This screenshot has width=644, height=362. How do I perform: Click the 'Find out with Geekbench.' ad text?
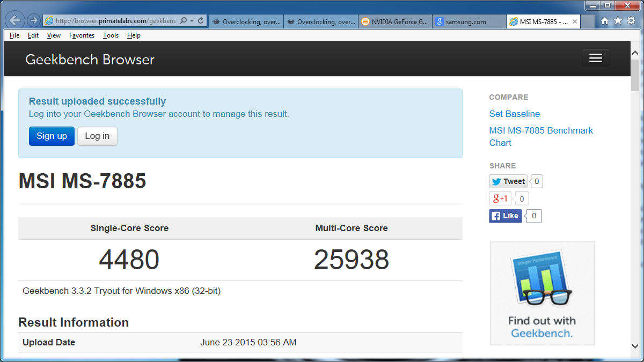click(x=542, y=327)
